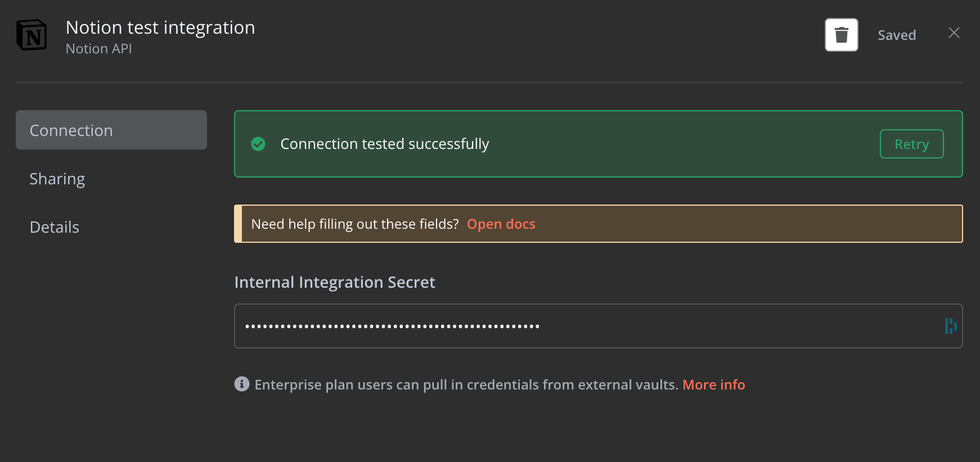Viewport: 980px width, 462px height.
Task: Close the credential dialog with the X
Action: pos(954,33)
